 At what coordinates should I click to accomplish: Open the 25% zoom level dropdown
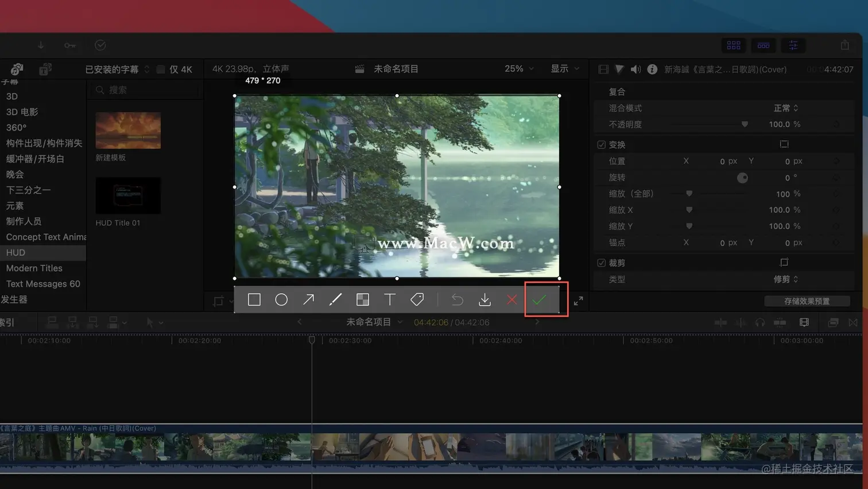click(519, 69)
